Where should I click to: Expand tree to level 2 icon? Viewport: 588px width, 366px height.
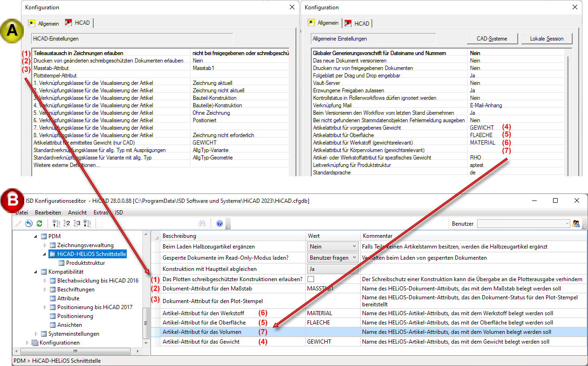tap(67, 223)
